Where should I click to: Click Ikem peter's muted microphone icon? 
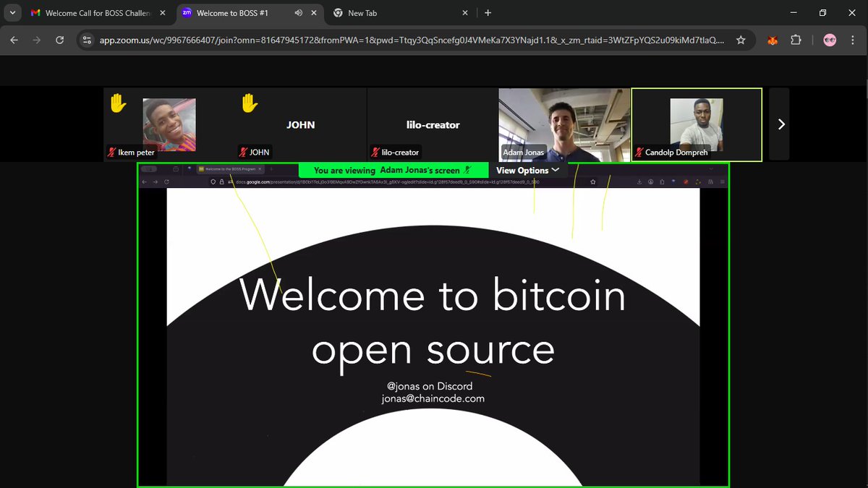[x=112, y=153]
